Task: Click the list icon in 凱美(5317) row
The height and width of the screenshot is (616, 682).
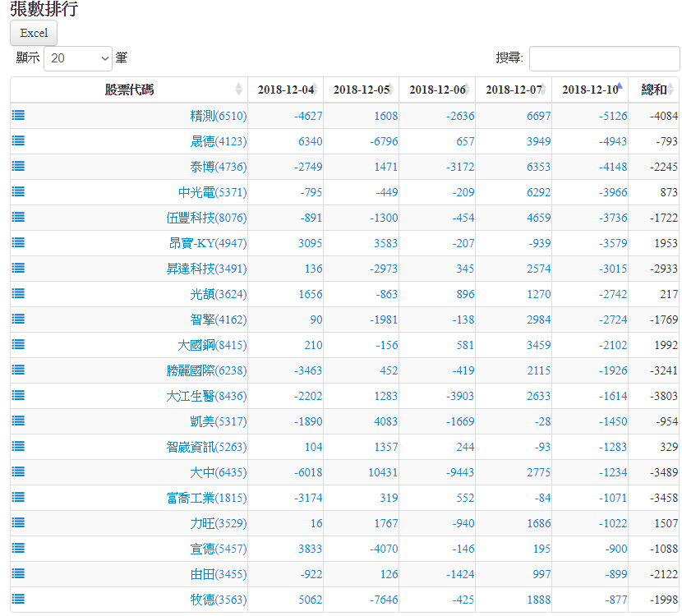Action: [18, 421]
